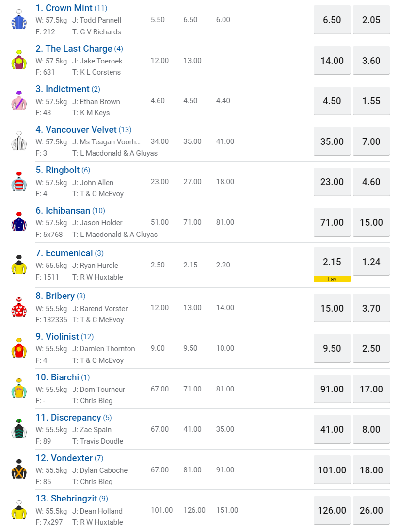This screenshot has height=532, width=399.
Task: Select Bribery place odds 3.70
Action: tap(371, 308)
